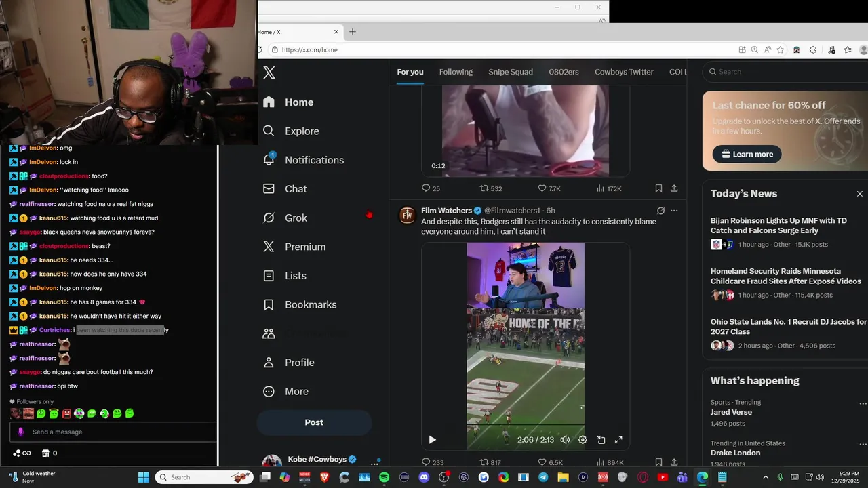868x488 pixels.
Task: Open the browser extensions menu
Action: 813,50
